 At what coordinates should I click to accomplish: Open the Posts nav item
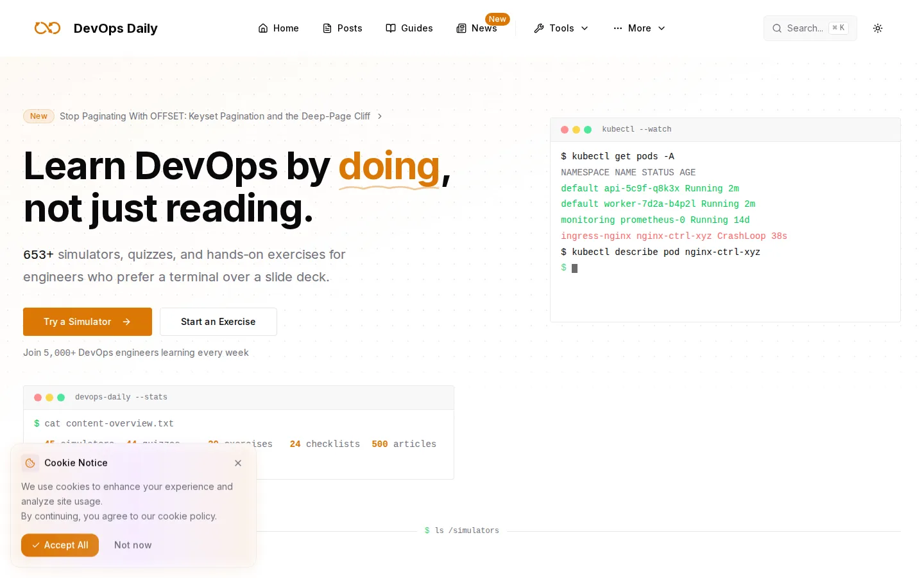tap(343, 28)
